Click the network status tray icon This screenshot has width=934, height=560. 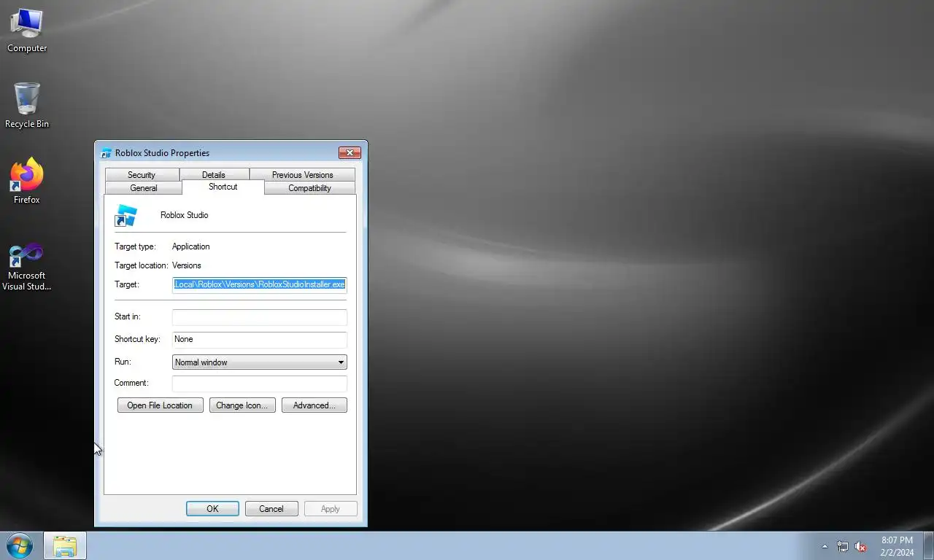click(x=843, y=546)
